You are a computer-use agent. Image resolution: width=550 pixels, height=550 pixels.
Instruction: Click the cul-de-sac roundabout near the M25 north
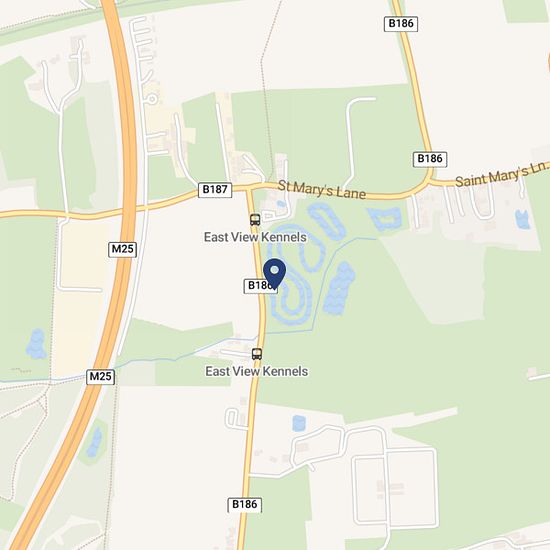point(152,100)
